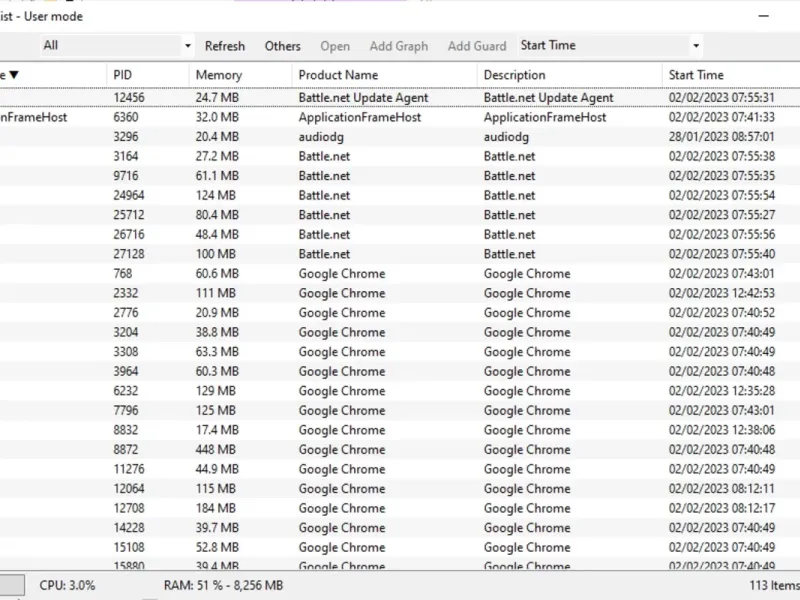Select the Battle.net process using 124 MB
The height and width of the screenshot is (600, 800).
pyautogui.click(x=400, y=195)
